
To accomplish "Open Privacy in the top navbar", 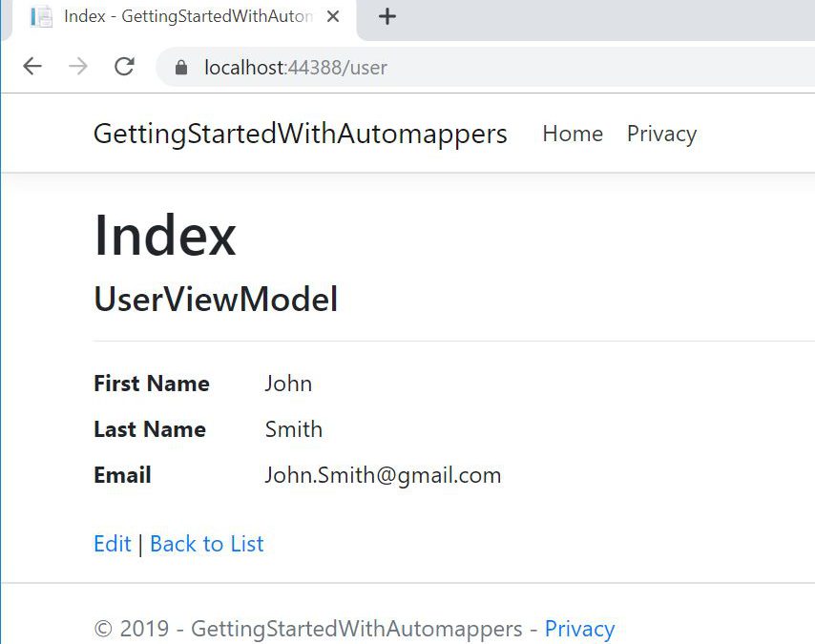I will click(x=661, y=134).
